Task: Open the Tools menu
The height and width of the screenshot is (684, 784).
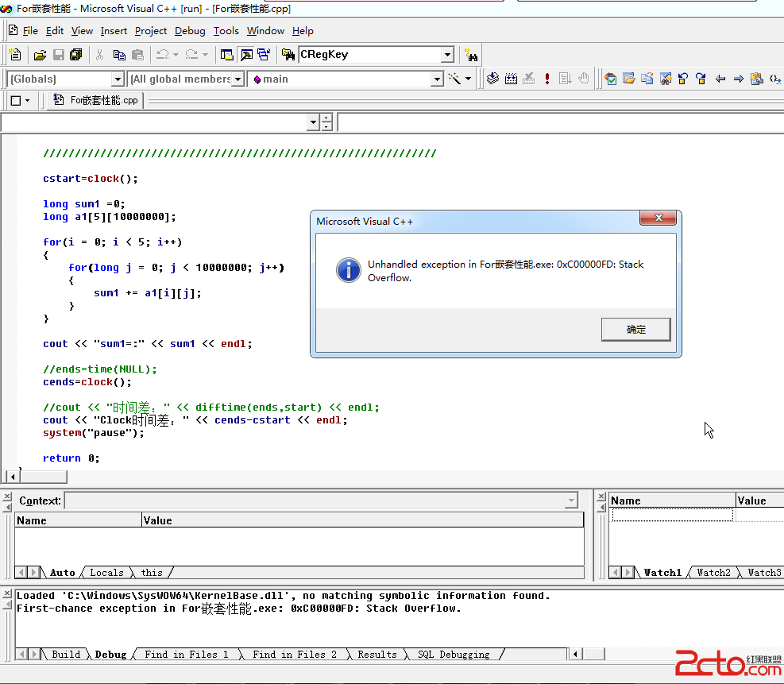Action: (x=226, y=31)
